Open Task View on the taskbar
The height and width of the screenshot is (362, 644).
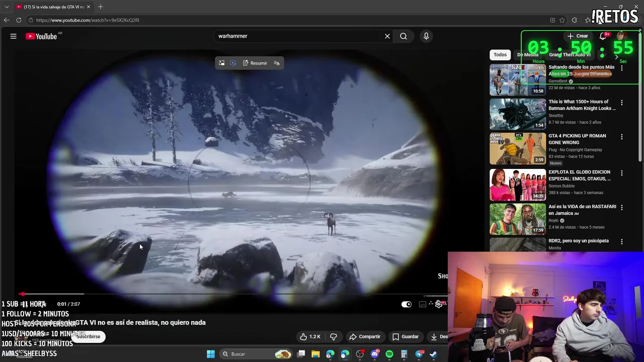point(301,354)
